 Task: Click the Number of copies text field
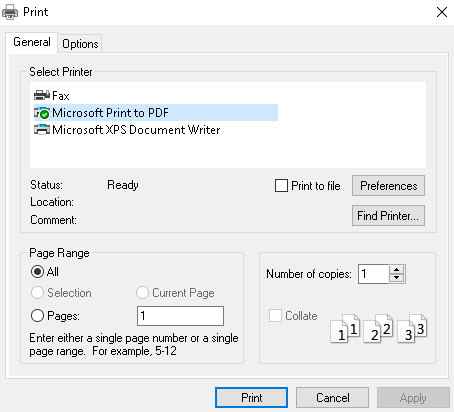click(x=373, y=274)
